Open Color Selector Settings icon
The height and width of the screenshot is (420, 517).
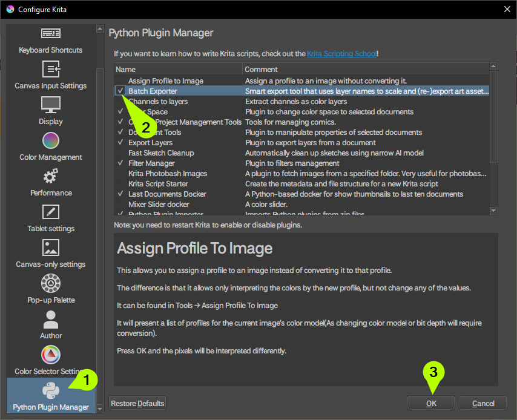click(x=50, y=355)
